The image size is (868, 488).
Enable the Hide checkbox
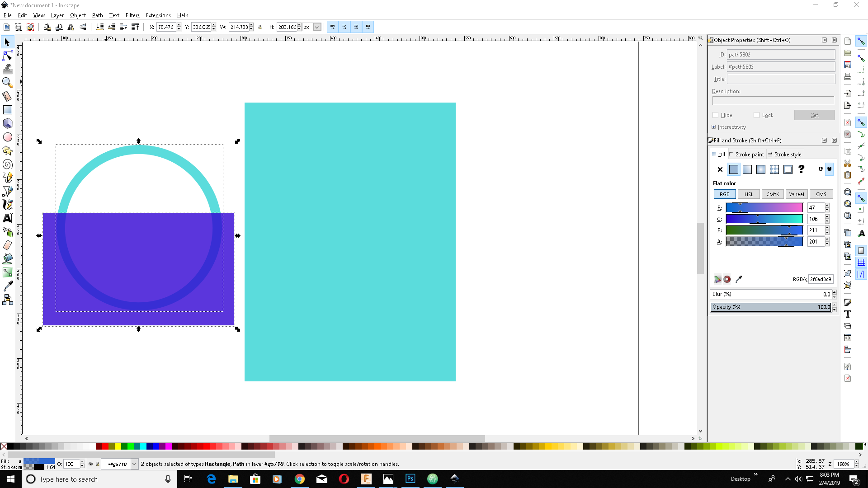pyautogui.click(x=715, y=115)
